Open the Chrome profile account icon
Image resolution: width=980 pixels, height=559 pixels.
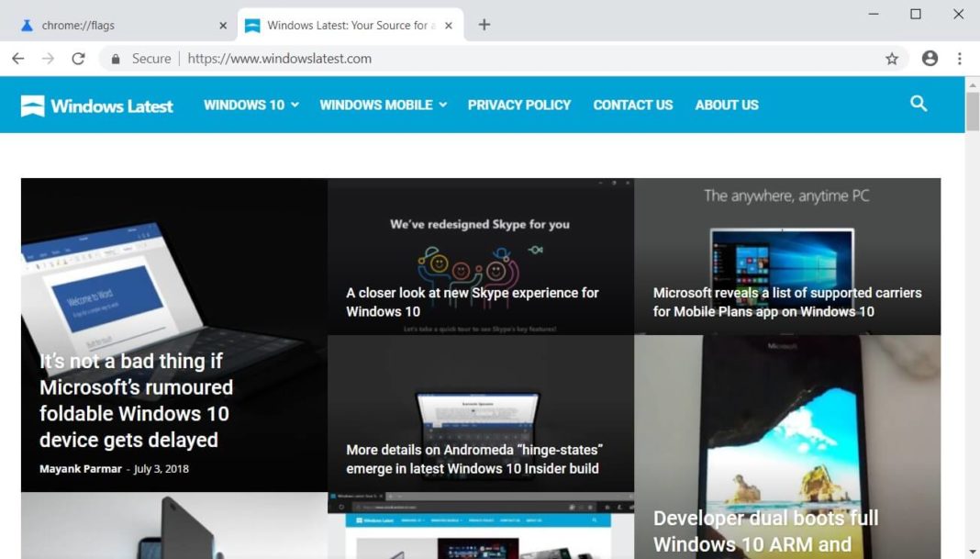pyautogui.click(x=930, y=59)
